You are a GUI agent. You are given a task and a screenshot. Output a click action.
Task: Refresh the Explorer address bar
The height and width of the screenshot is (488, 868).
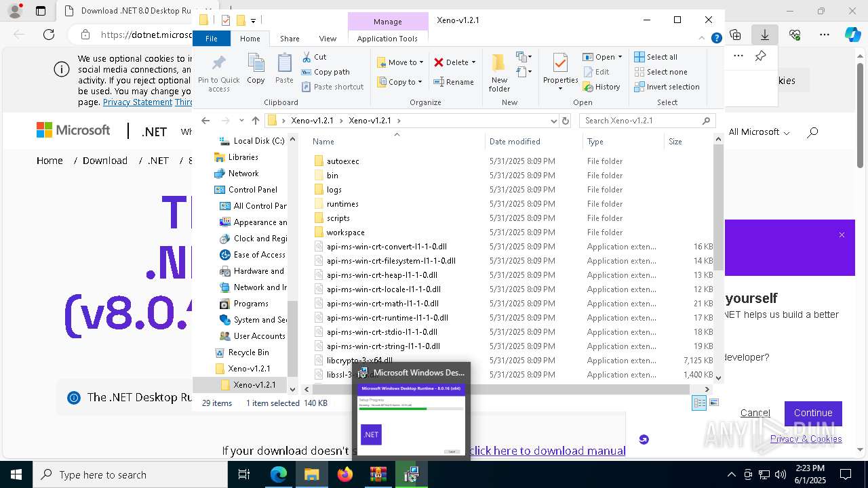[x=566, y=121]
